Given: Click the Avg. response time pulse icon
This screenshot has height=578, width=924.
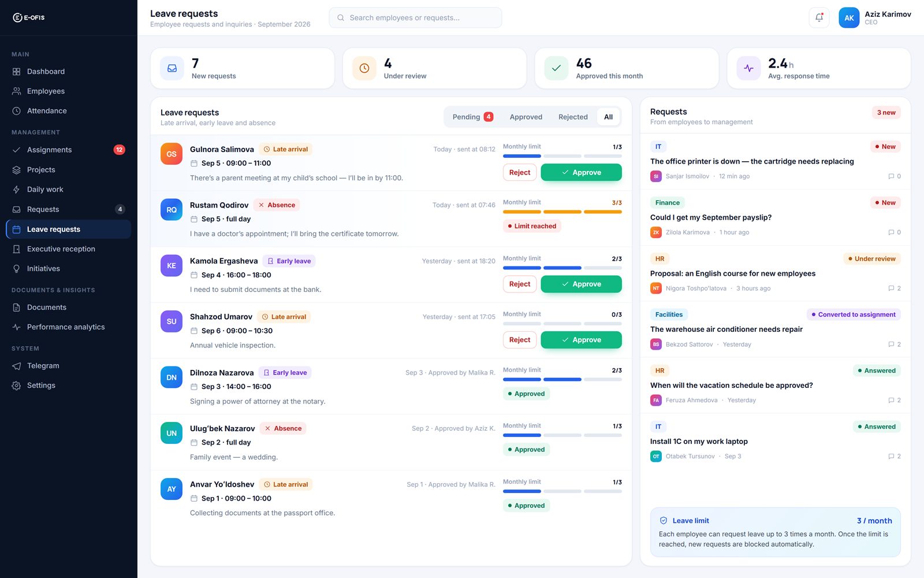Looking at the screenshot, I should 748,68.
